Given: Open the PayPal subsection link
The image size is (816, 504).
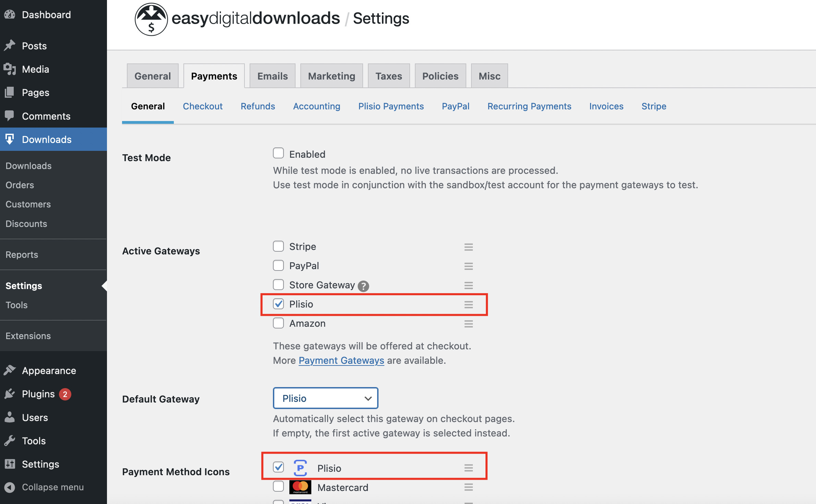Looking at the screenshot, I should (456, 106).
